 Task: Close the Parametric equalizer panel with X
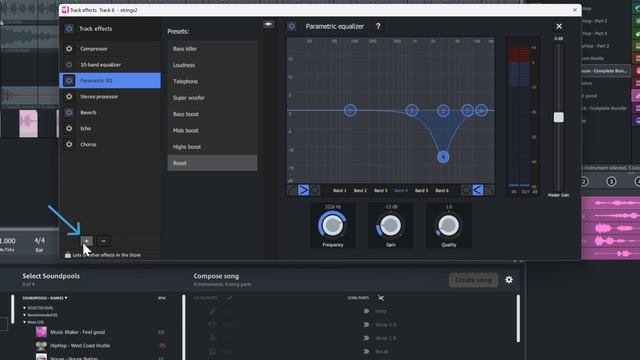coord(559,27)
